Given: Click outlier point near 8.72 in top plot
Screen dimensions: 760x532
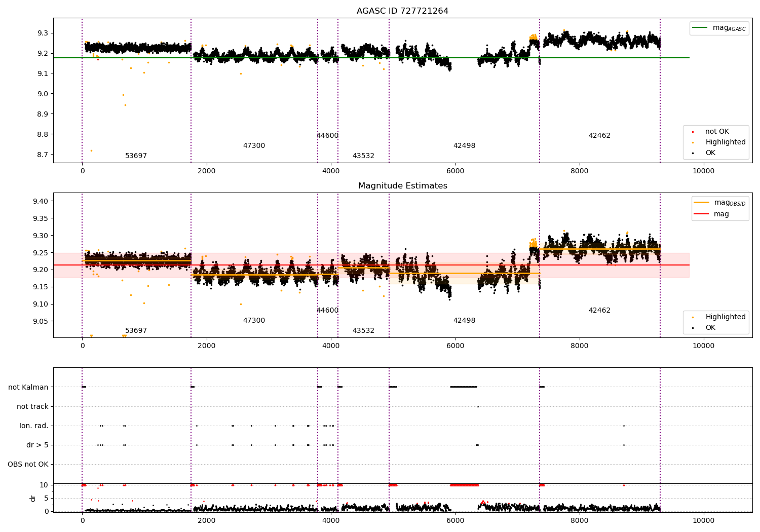Looking at the screenshot, I should (x=91, y=150).
